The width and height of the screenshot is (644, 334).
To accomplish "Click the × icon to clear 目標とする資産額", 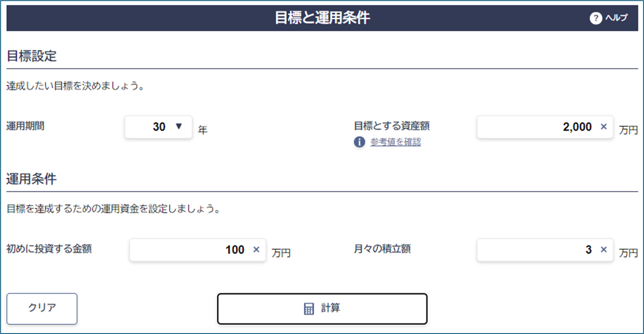I will [604, 127].
